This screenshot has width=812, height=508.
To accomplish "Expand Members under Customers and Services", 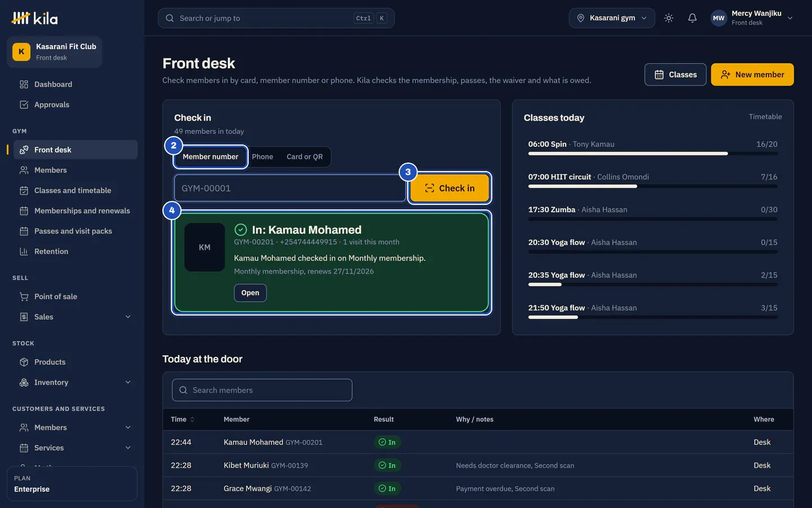I will (128, 427).
